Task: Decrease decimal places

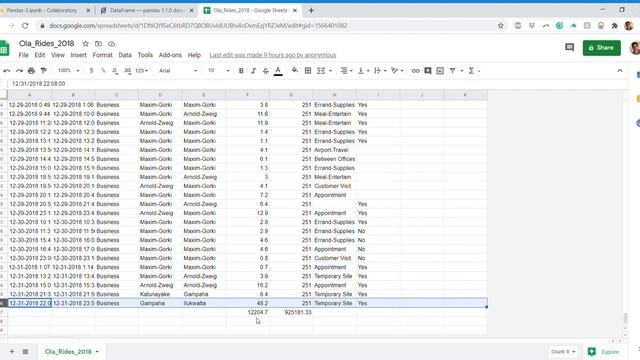Action: (115, 71)
